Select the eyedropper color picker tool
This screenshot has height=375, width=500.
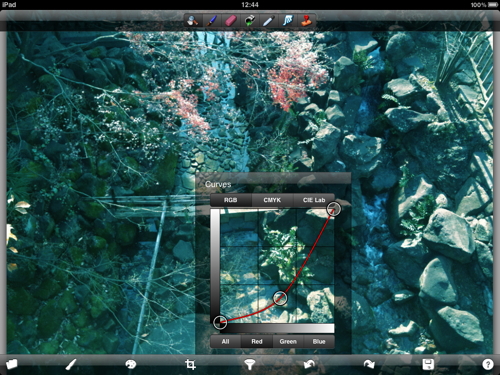268,21
